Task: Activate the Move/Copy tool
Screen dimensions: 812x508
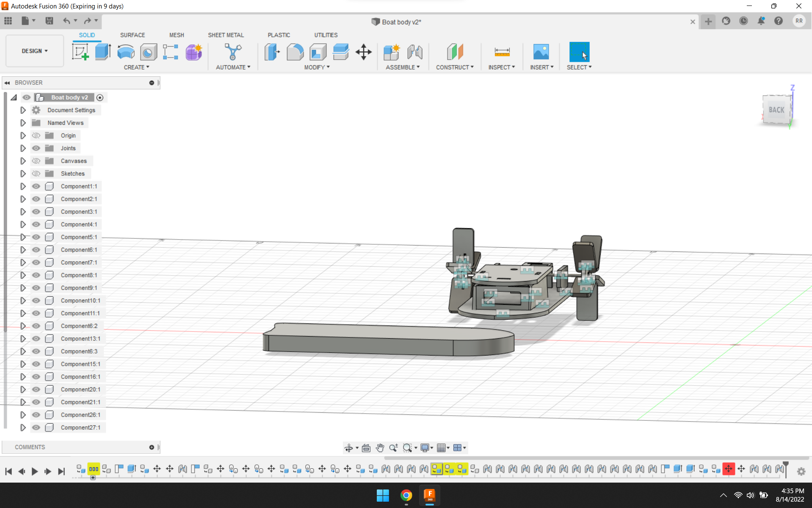Action: click(363, 52)
